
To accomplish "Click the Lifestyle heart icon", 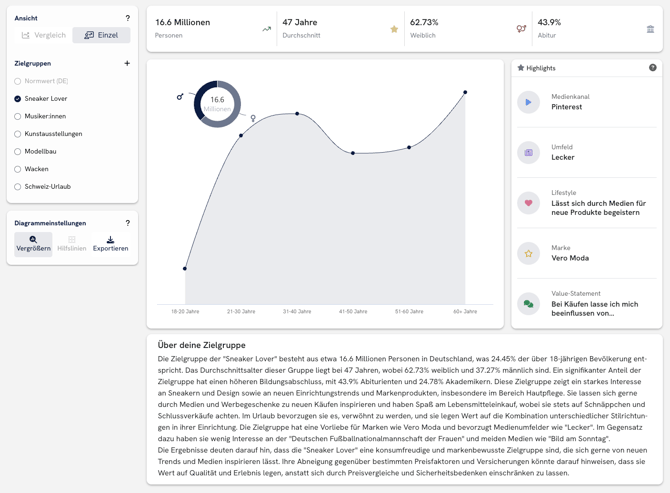I will pos(528,203).
